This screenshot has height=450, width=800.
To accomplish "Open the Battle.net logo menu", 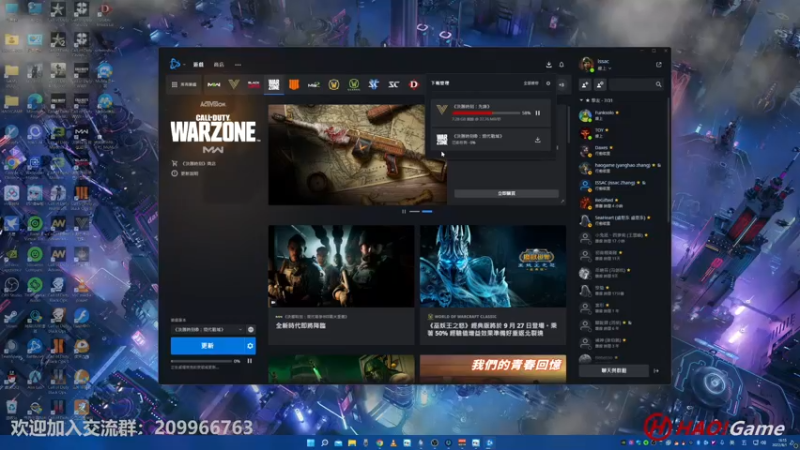I will coord(175,64).
